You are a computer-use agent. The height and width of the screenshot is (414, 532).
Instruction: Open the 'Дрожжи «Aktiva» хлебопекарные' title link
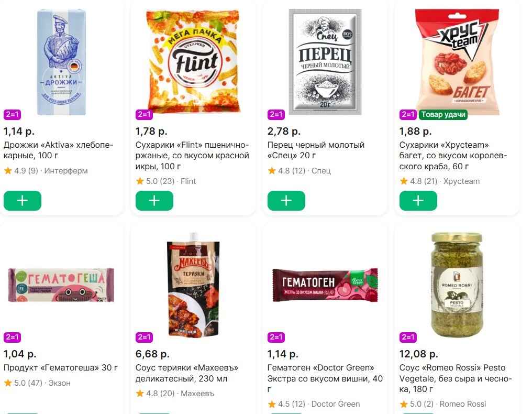click(58, 150)
